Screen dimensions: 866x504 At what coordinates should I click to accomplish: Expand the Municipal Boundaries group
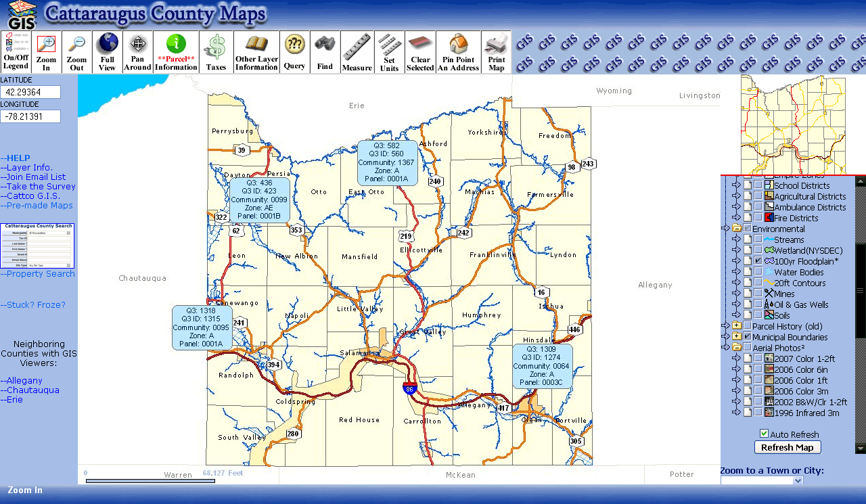[x=736, y=337]
